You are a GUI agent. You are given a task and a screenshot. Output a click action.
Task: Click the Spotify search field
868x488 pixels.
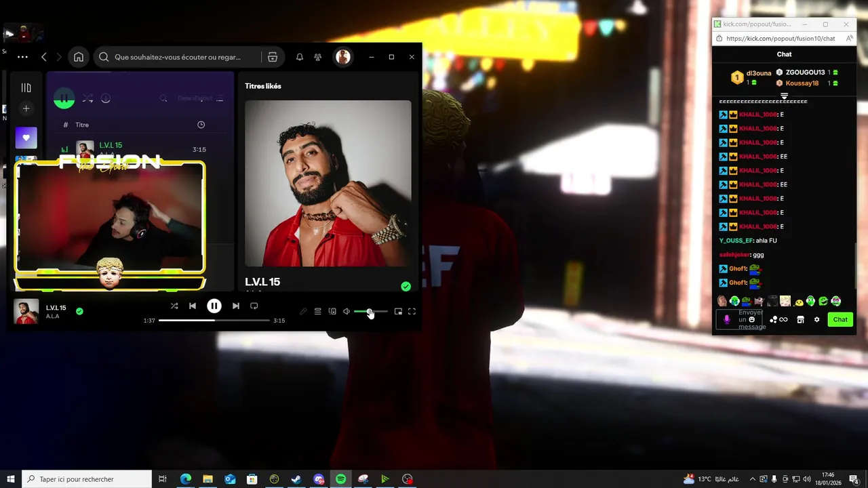pos(178,57)
